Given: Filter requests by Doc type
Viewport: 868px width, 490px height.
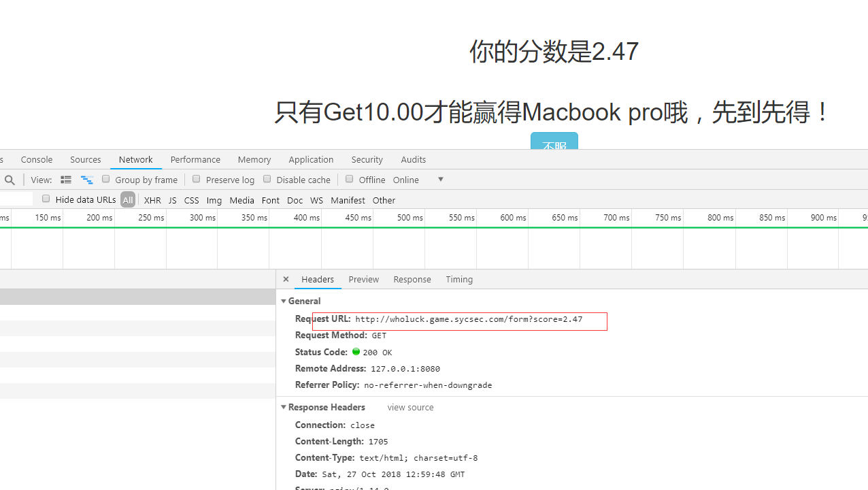Looking at the screenshot, I should click(295, 200).
